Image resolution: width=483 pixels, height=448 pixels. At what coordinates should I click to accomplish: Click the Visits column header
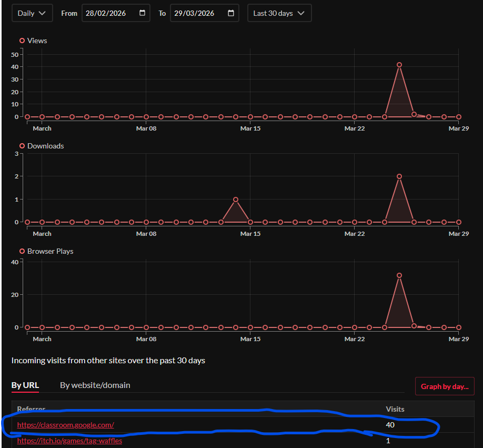coord(395,409)
